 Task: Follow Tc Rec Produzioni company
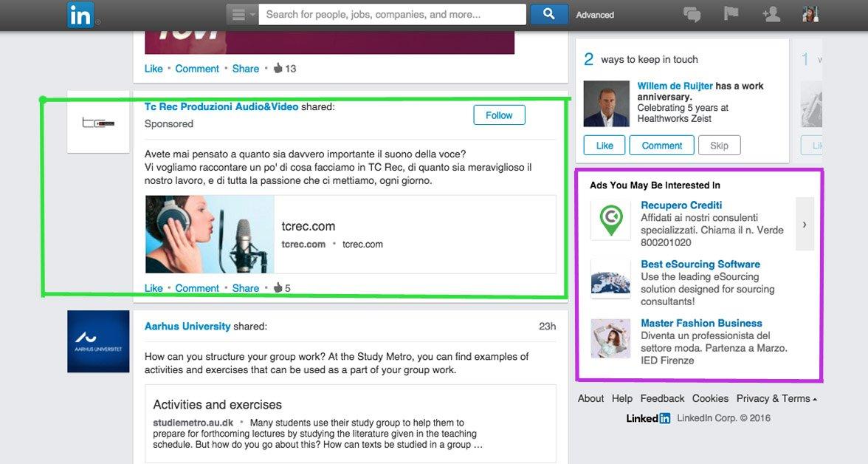pyautogui.click(x=499, y=115)
